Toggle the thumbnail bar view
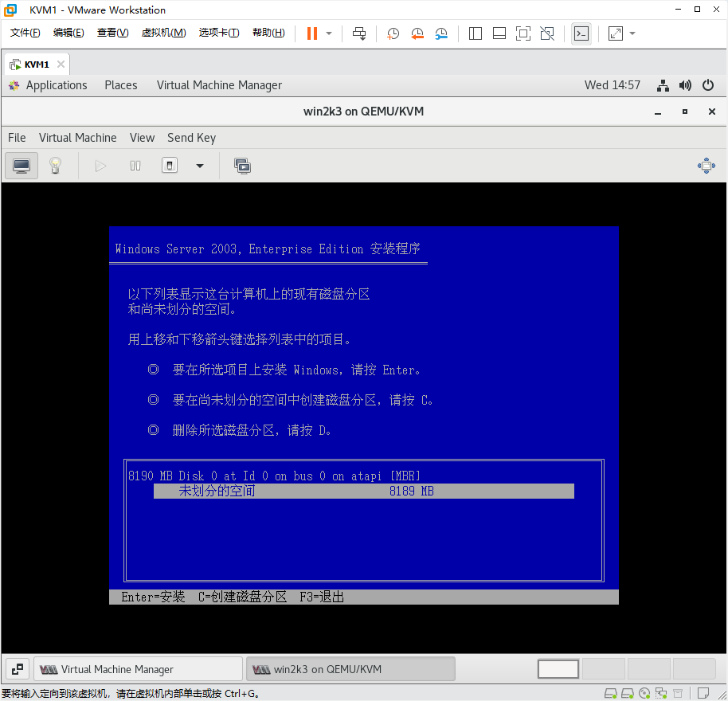This screenshot has width=728, height=701. pos(499,33)
